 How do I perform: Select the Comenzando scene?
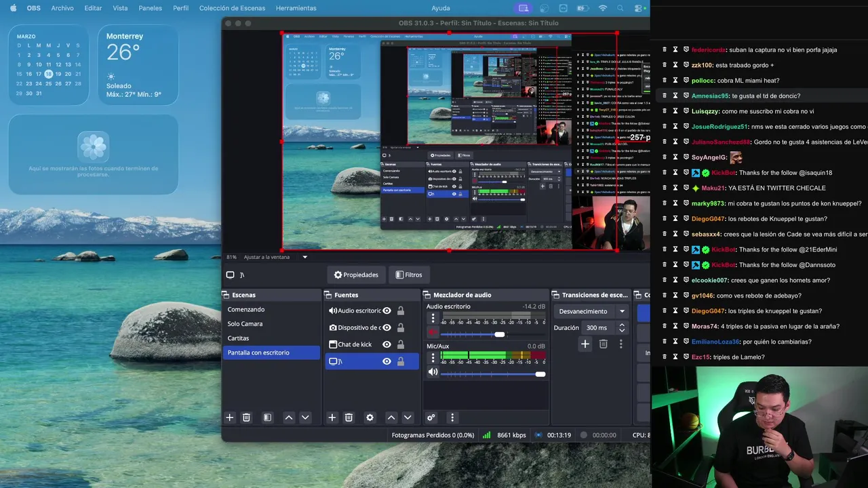pos(271,309)
